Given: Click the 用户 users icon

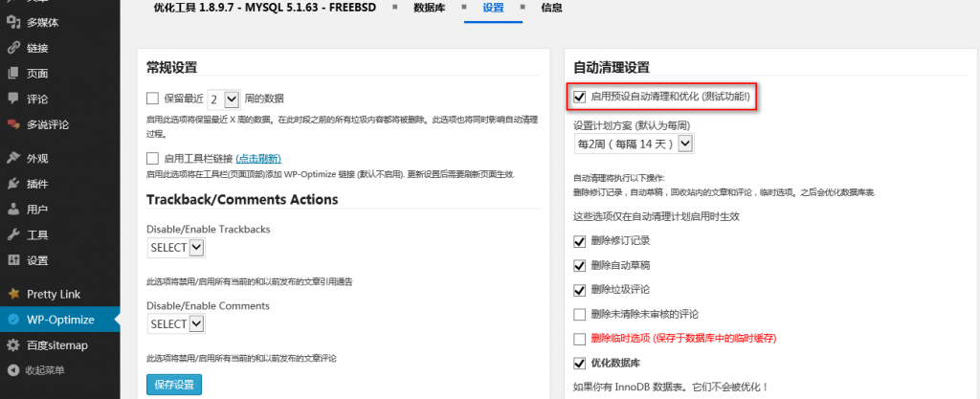Looking at the screenshot, I should click(x=13, y=209).
